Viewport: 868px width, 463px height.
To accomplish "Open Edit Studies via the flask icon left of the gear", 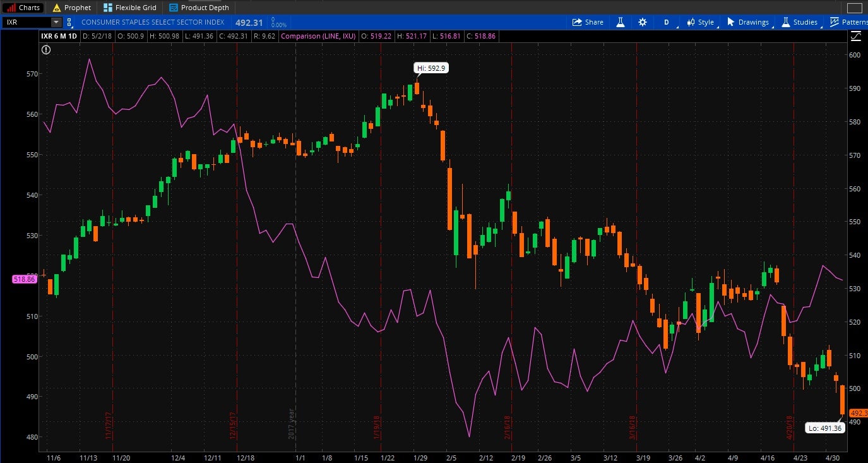I will 621,22.
